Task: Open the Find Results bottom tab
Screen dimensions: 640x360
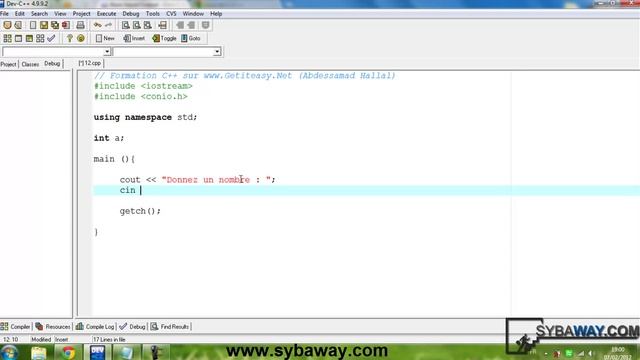Action: point(170,327)
